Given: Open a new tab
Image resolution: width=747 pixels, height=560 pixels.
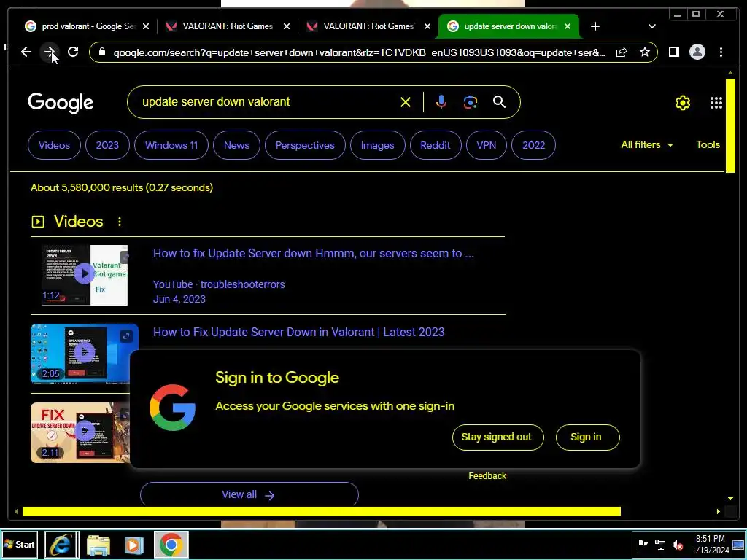Looking at the screenshot, I should click(x=595, y=26).
